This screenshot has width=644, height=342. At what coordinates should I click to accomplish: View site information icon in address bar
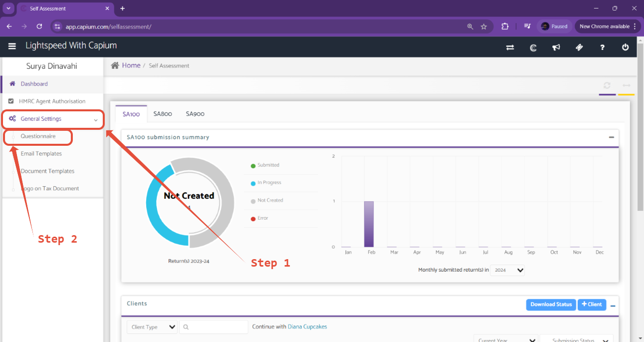(57, 26)
